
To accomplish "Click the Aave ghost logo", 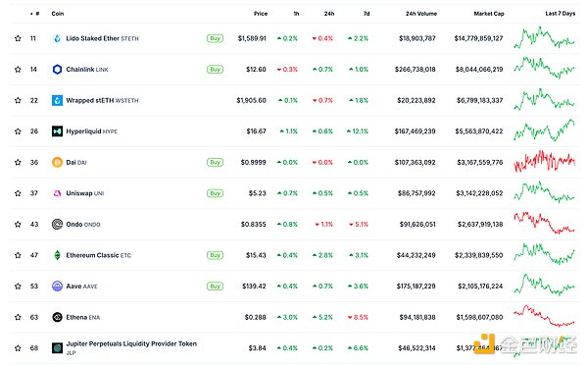I will click(57, 287).
